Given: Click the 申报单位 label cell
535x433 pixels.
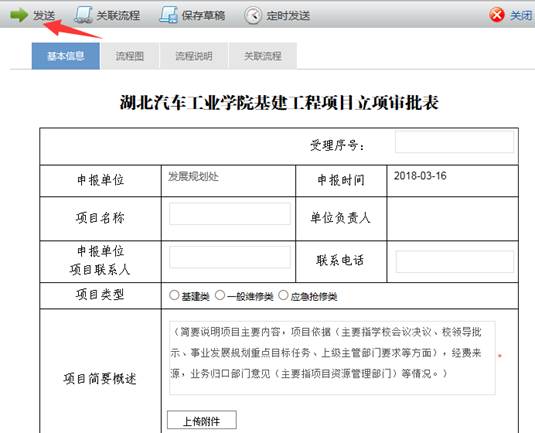Looking at the screenshot, I should (x=100, y=181).
